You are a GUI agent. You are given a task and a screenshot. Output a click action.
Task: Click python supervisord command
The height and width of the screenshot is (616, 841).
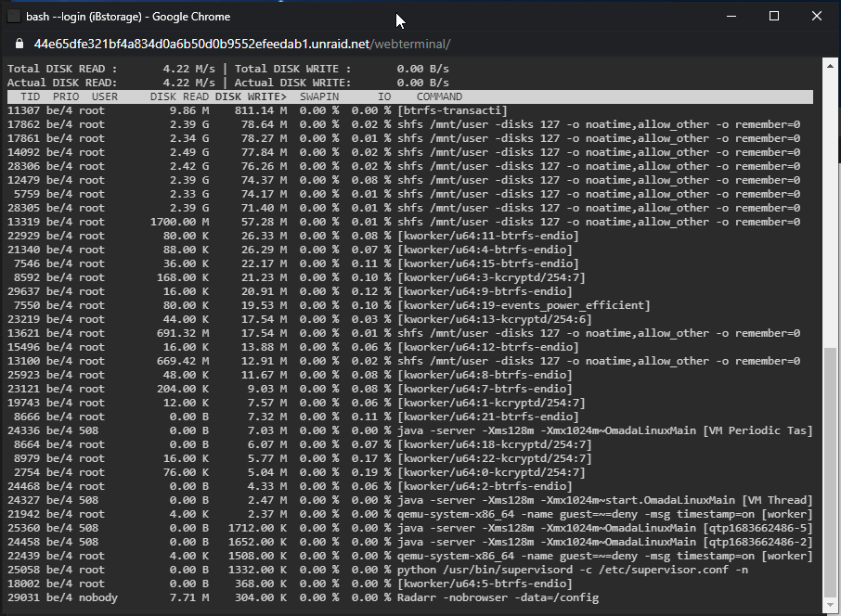click(573, 571)
